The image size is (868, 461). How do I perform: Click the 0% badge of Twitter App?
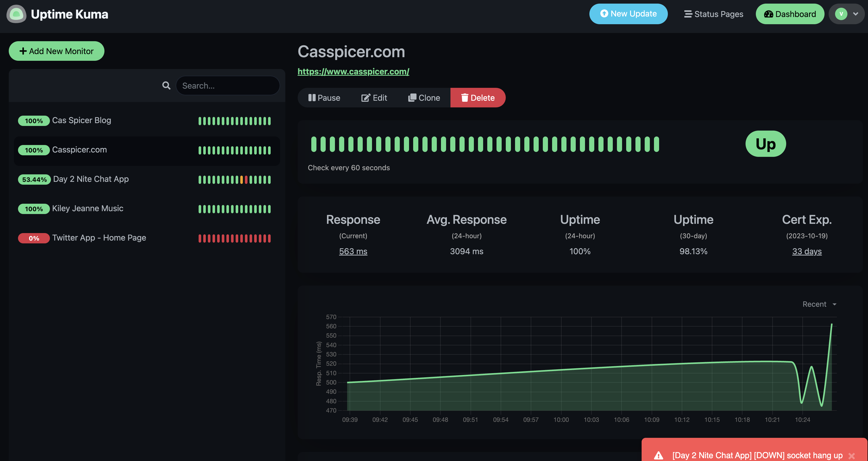34,238
